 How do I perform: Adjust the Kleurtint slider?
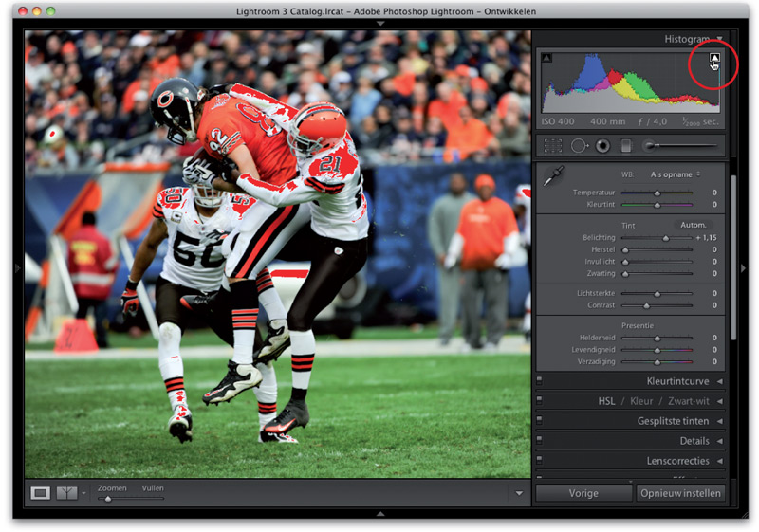click(x=657, y=205)
